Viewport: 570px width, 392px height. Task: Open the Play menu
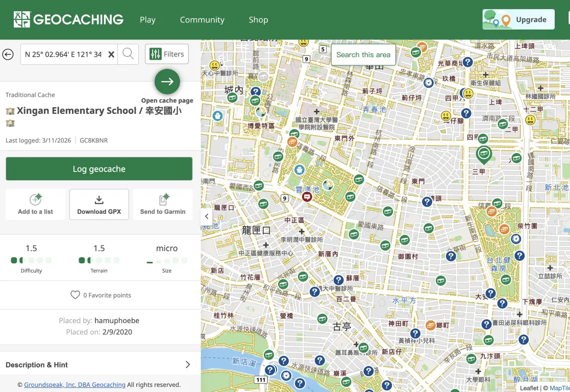(x=147, y=20)
